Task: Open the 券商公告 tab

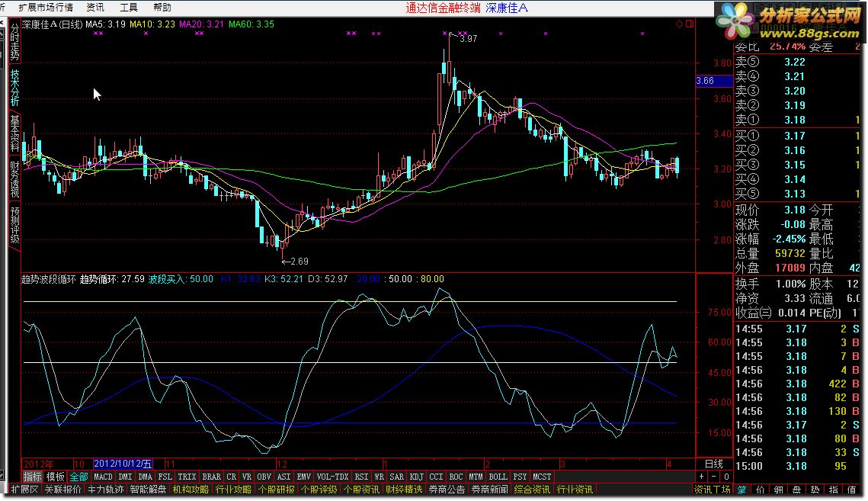Action: coord(447,490)
